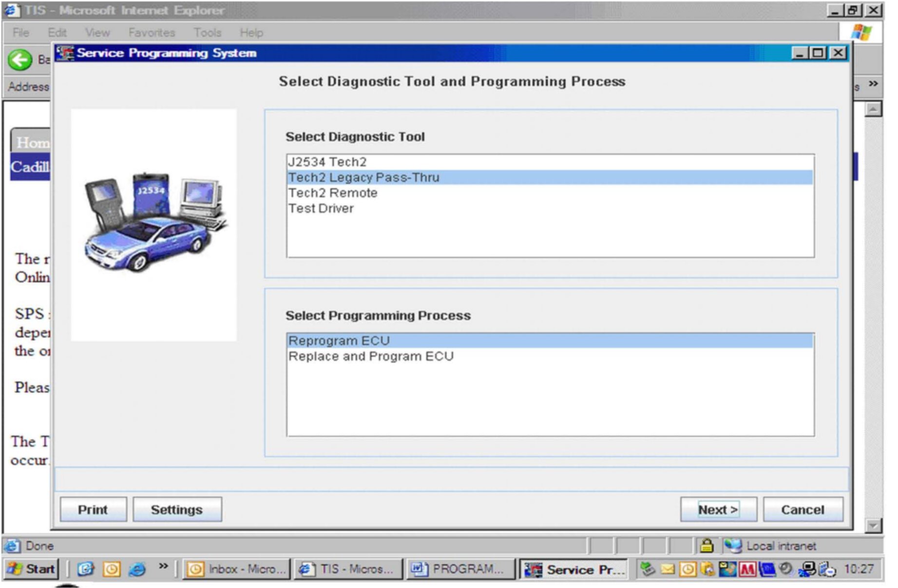The width and height of the screenshot is (898, 588).
Task: Switch to the PROGRAM Word taskbar window
Action: [x=459, y=569]
